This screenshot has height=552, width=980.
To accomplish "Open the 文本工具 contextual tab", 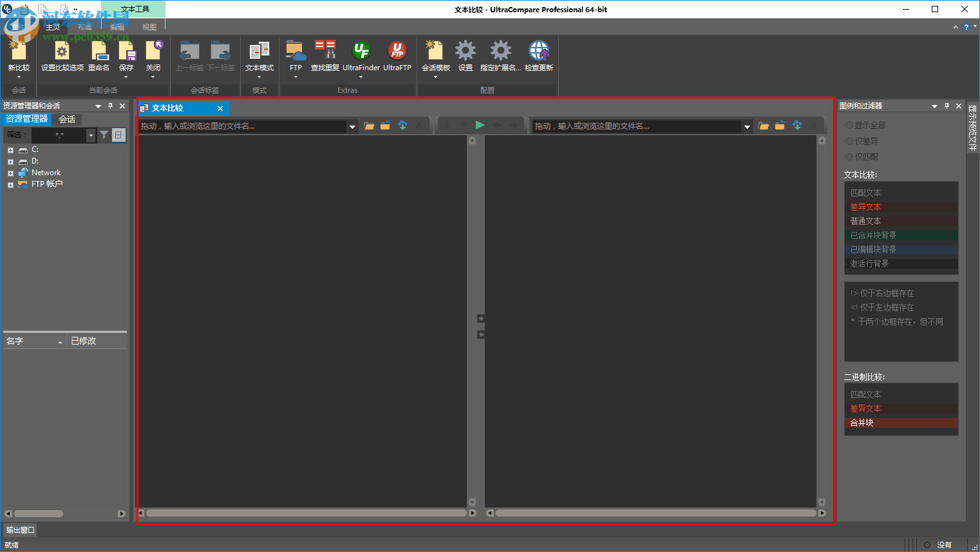I will tap(134, 9).
